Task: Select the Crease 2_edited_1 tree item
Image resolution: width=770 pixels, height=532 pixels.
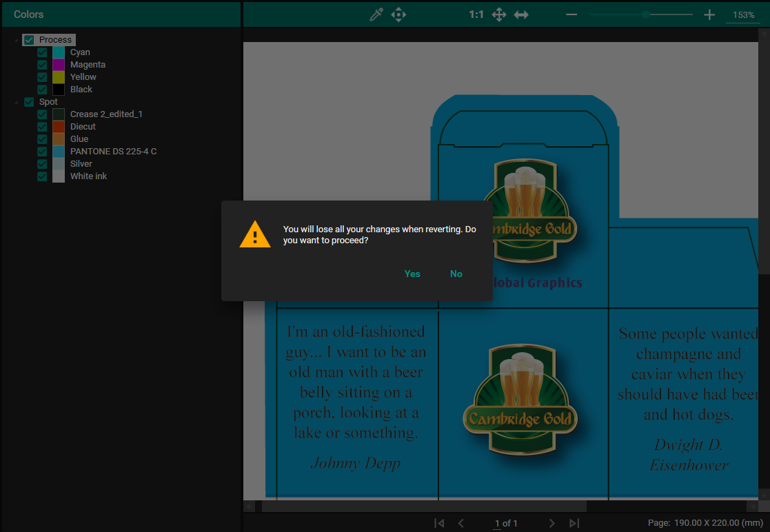Action: point(106,114)
